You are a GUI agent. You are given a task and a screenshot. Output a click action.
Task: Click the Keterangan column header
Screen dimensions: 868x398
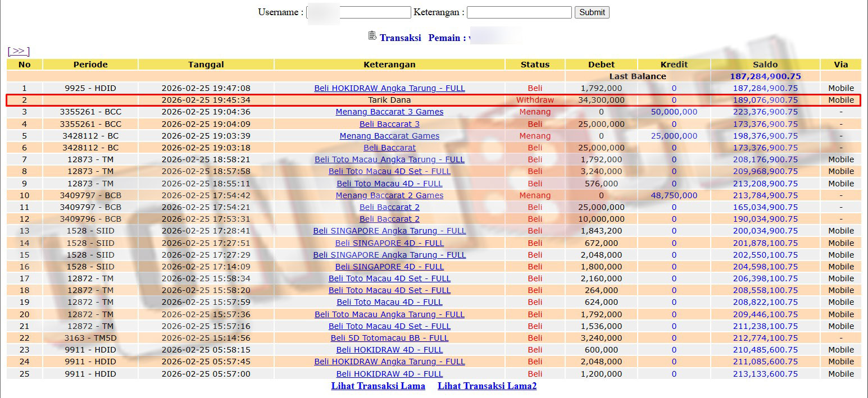pyautogui.click(x=389, y=65)
